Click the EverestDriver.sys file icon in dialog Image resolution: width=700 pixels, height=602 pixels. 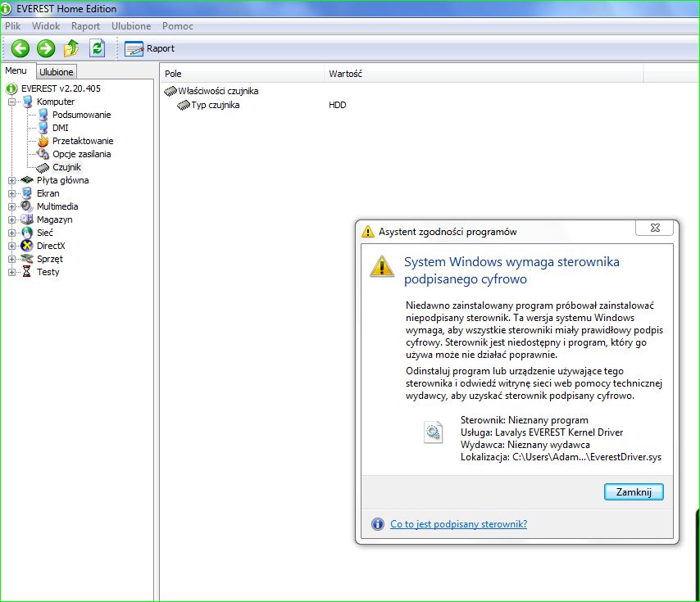[433, 432]
